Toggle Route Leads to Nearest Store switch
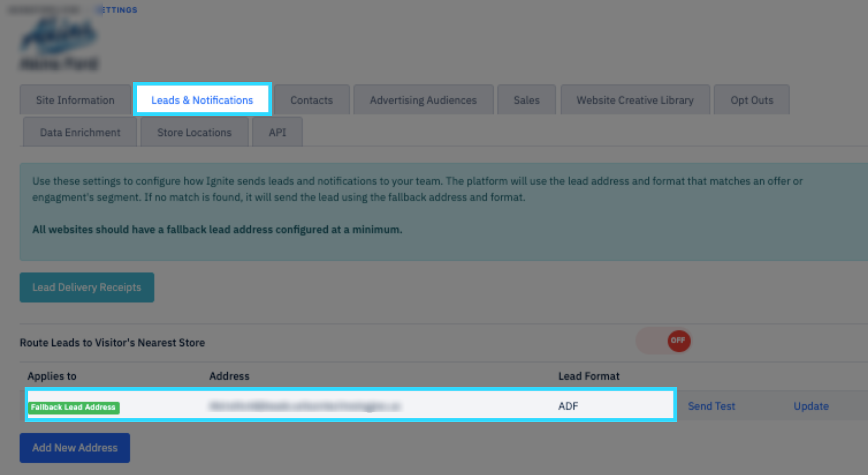868x475 pixels. tap(664, 341)
